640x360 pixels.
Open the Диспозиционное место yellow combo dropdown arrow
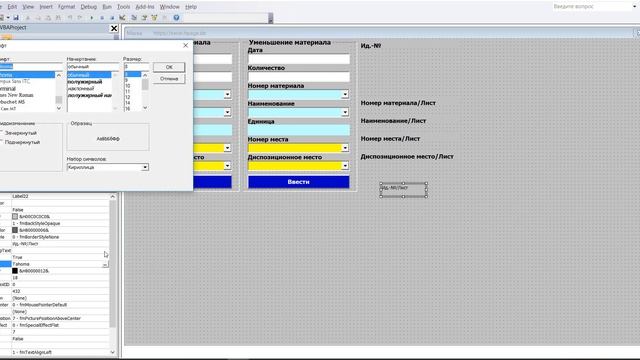345,166
